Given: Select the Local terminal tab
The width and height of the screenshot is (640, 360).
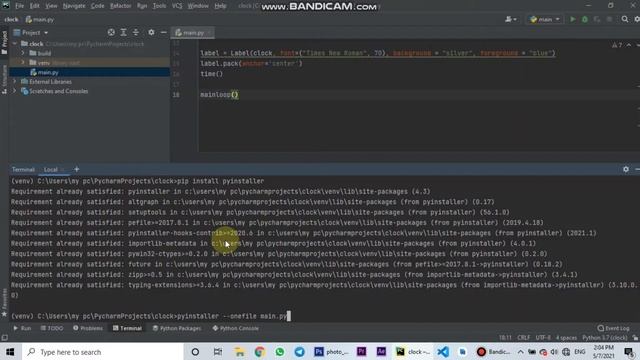Looking at the screenshot, I should pyautogui.click(x=51, y=169).
